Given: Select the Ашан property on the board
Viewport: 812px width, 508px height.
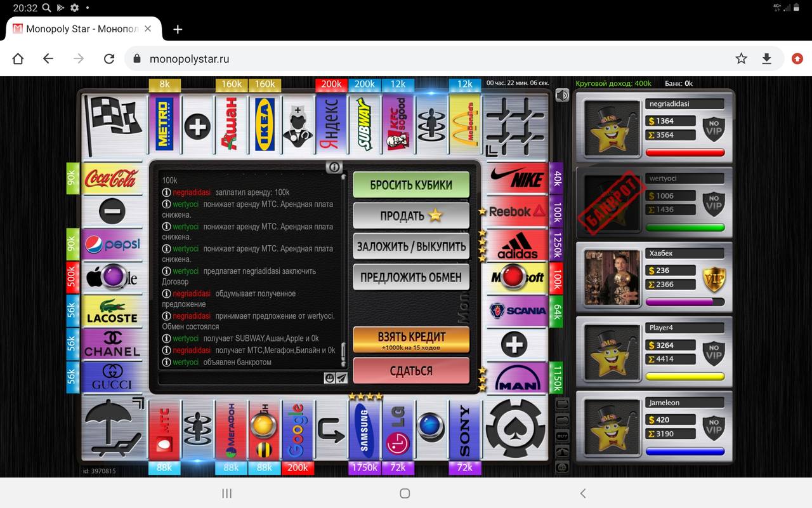Looking at the screenshot, I should click(x=231, y=124).
